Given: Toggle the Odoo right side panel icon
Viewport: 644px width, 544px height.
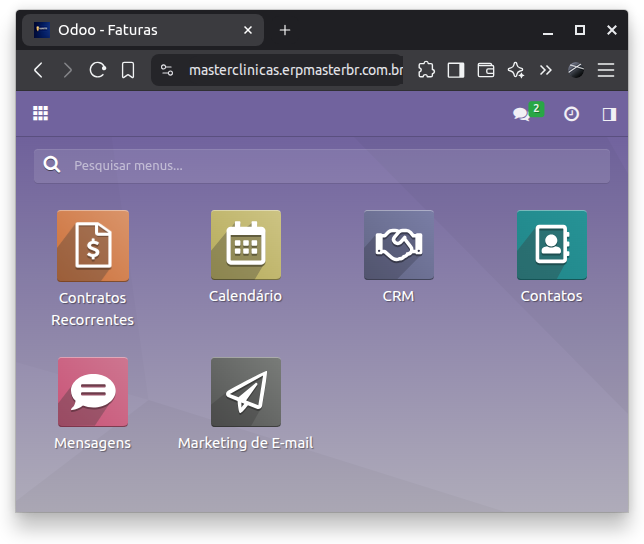Looking at the screenshot, I should 609,114.
